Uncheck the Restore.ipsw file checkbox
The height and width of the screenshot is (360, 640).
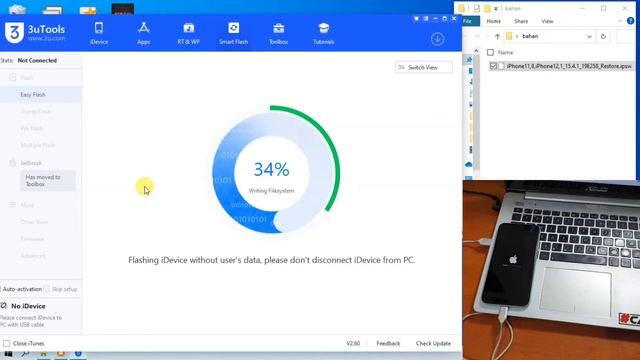pyautogui.click(x=493, y=66)
